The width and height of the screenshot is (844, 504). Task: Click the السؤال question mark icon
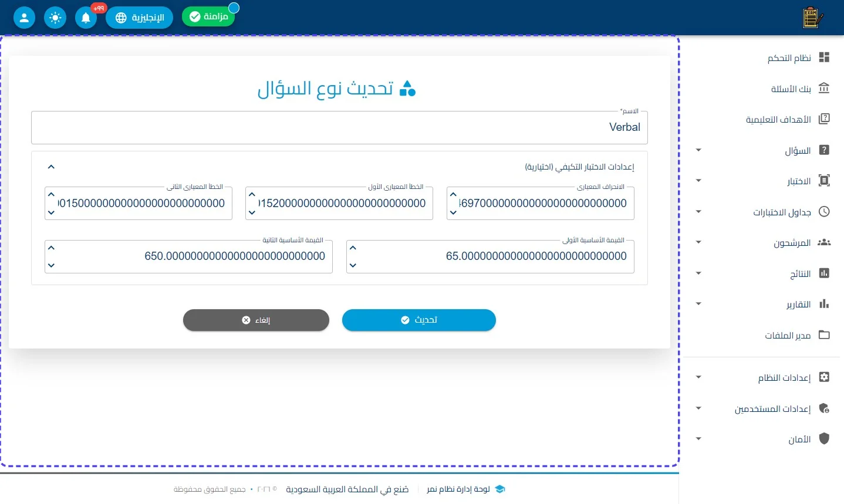click(x=824, y=150)
